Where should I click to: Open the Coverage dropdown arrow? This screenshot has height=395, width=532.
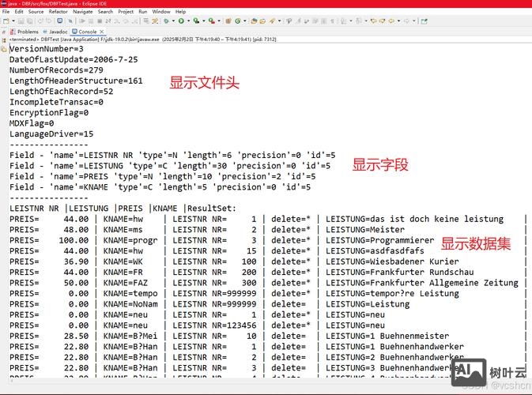(x=204, y=21)
